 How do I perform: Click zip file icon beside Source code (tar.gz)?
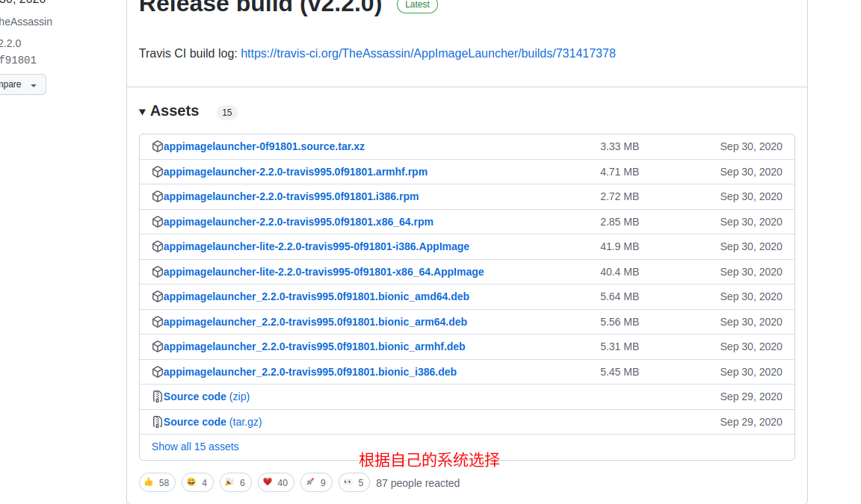158,422
